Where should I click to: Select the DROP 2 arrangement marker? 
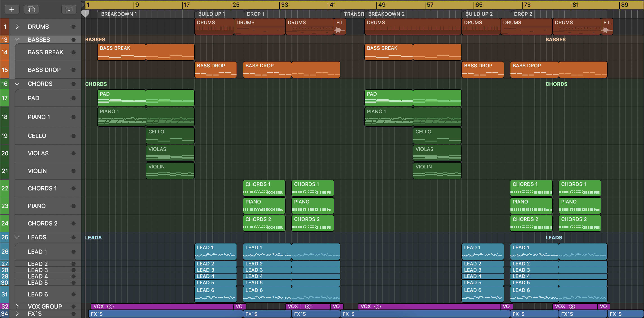coord(523,14)
